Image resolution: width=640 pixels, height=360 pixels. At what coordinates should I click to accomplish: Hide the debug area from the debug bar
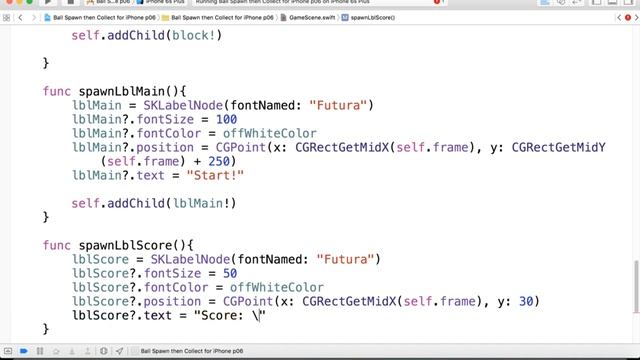[x=8, y=351]
